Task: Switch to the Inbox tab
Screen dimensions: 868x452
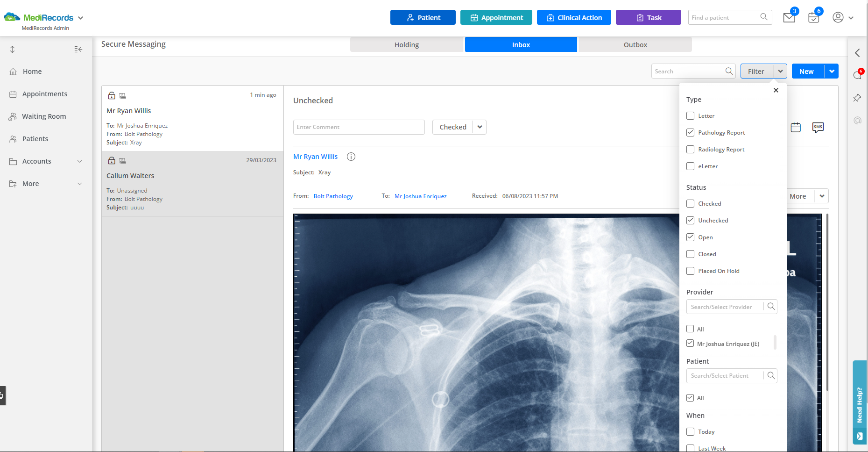Action: click(x=521, y=45)
